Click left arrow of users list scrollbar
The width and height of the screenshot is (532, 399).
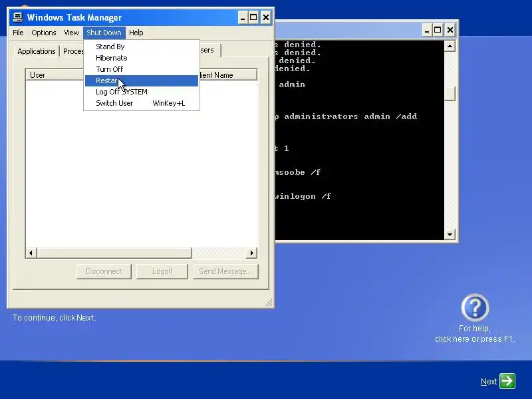(x=31, y=253)
